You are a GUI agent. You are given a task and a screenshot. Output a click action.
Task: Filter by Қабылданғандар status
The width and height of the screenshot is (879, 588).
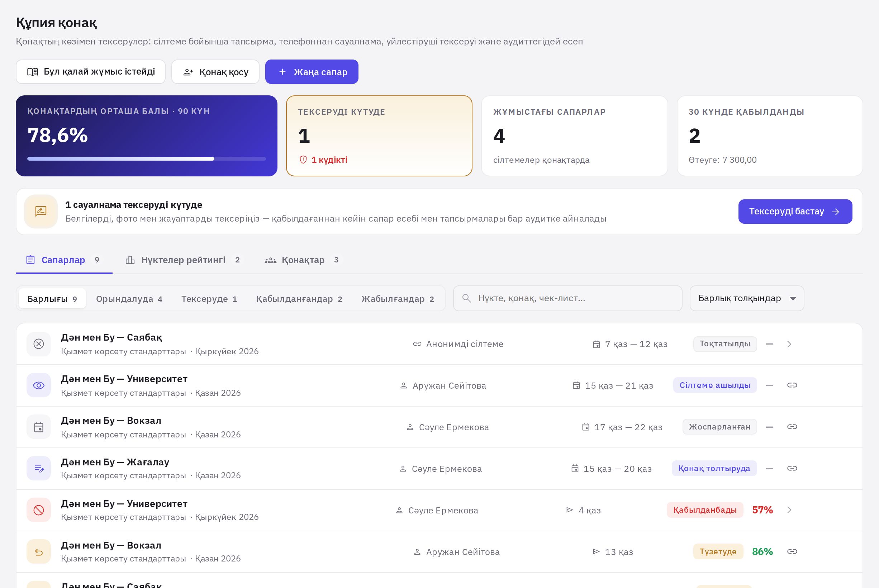(x=299, y=299)
